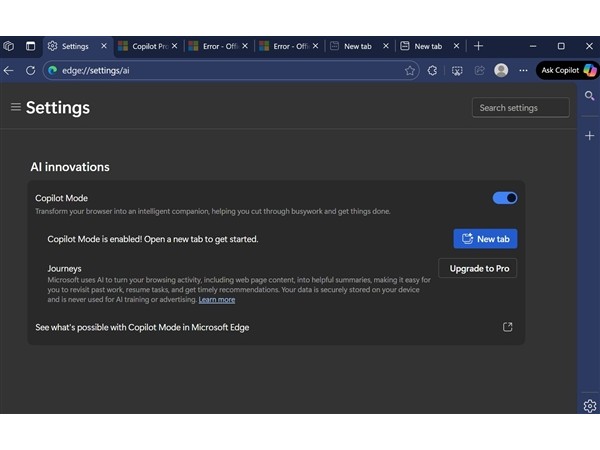Refresh the settings page
The width and height of the screenshot is (600, 450).
[31, 70]
